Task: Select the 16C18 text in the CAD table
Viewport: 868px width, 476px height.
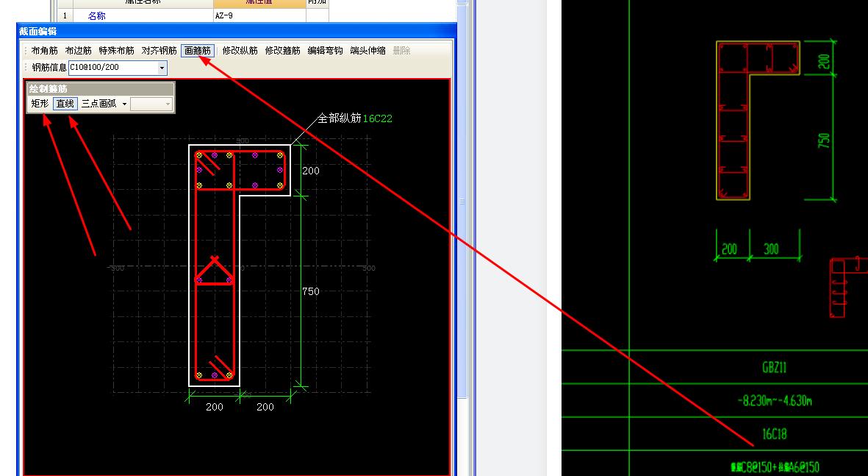Action: (775, 434)
